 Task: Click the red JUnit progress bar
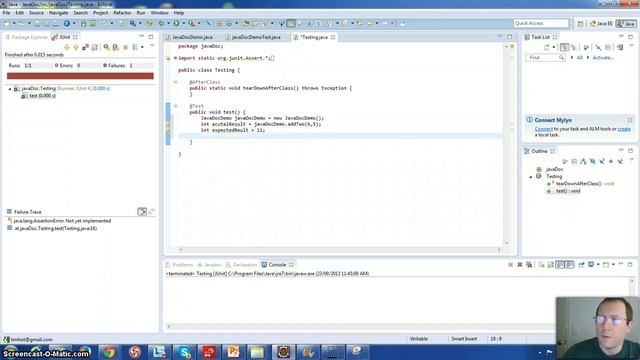tap(80, 76)
